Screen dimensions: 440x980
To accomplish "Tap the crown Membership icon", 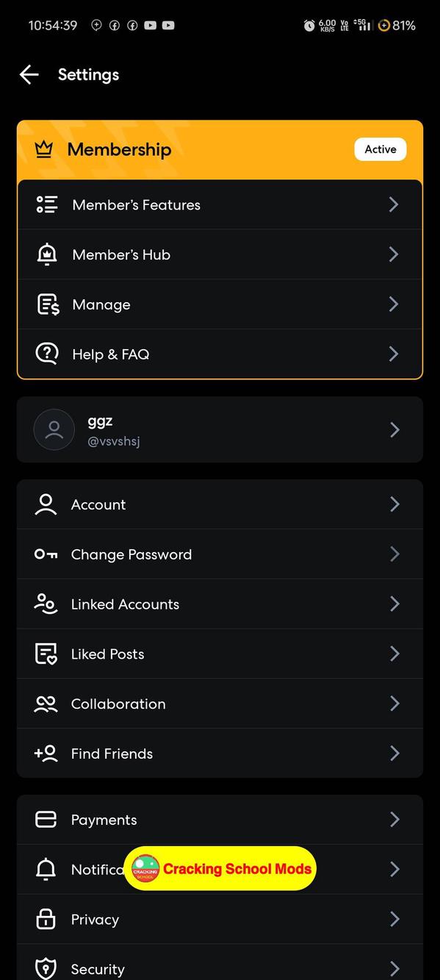I will point(44,149).
